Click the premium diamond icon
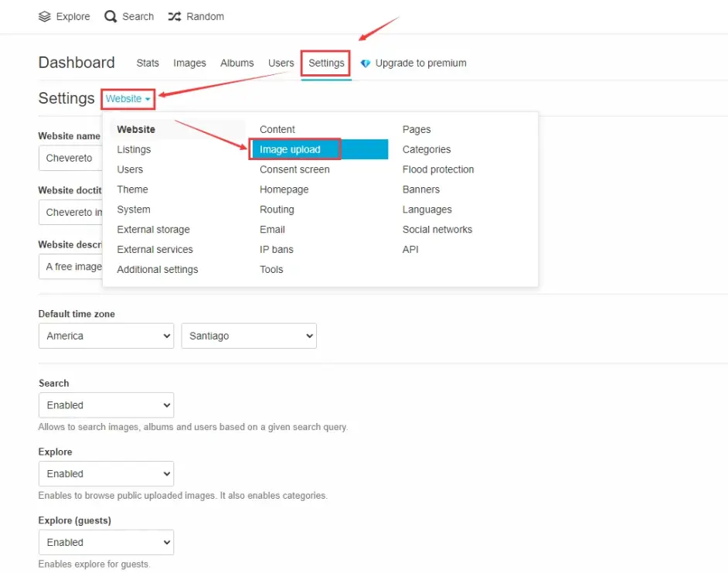The image size is (728, 573). coord(366,63)
